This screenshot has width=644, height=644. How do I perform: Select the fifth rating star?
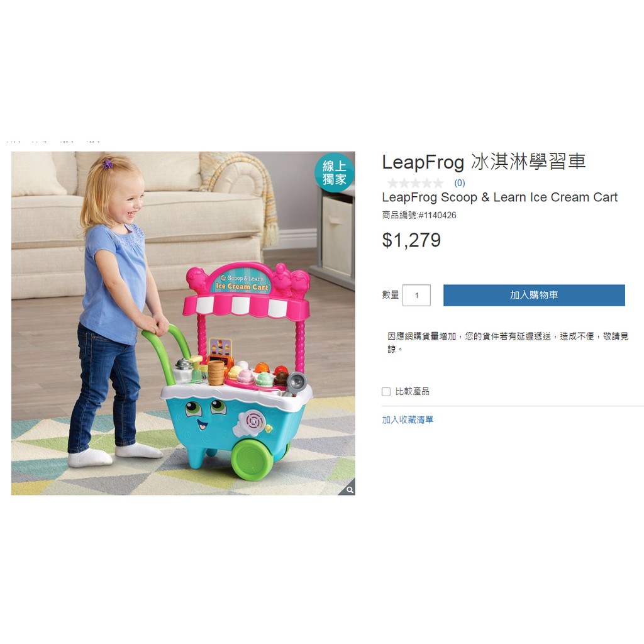click(438, 183)
